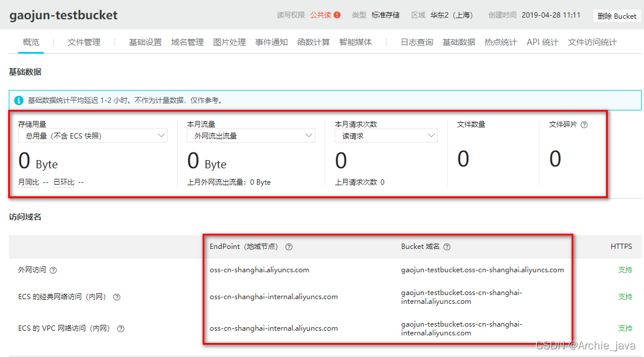Screen dimensions: 644x357
Task: Open the 事件通知 tab
Action: coord(271,42)
